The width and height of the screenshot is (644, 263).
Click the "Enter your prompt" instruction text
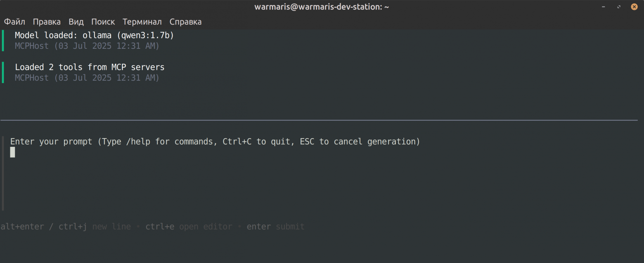215,141
